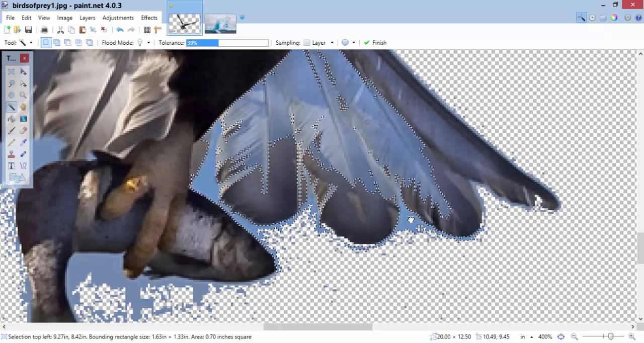Click the Finish button
The image size is (644, 343).
pos(375,43)
